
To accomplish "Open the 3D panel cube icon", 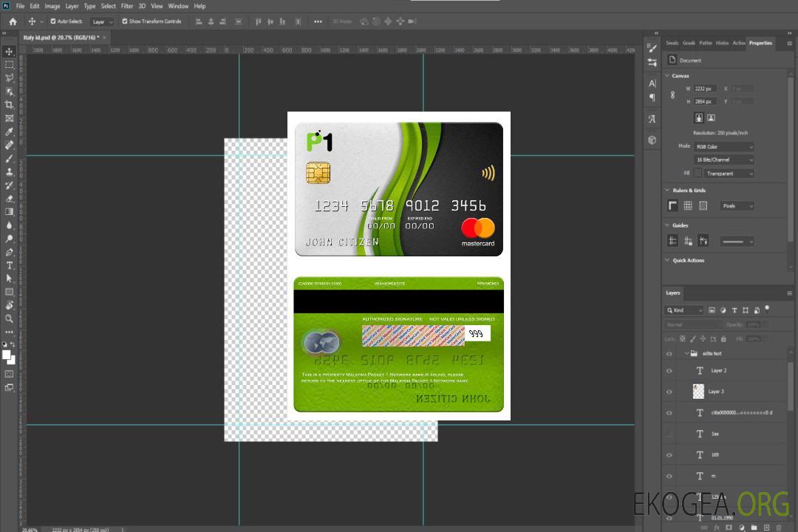I will [x=652, y=140].
